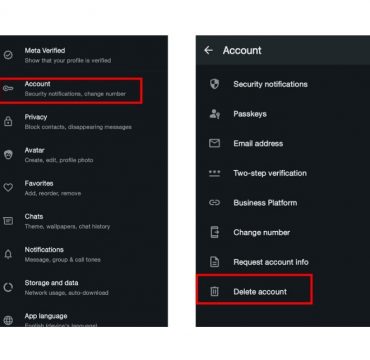Click the circular icon beside Storage and data
This screenshot has width=370, height=360.
pos(8,287)
